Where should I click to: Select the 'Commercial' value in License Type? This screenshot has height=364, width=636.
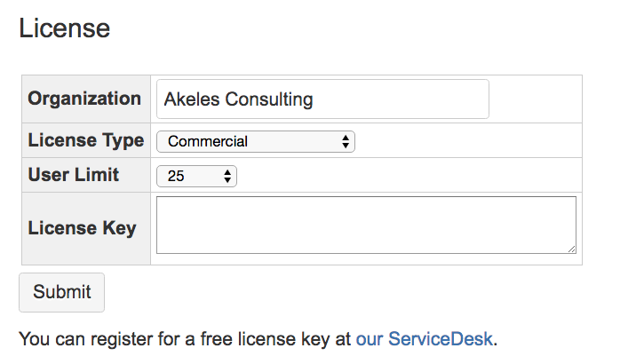pos(208,141)
